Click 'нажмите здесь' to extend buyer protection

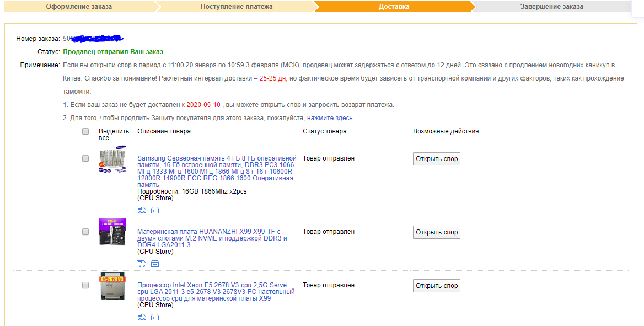coord(330,118)
